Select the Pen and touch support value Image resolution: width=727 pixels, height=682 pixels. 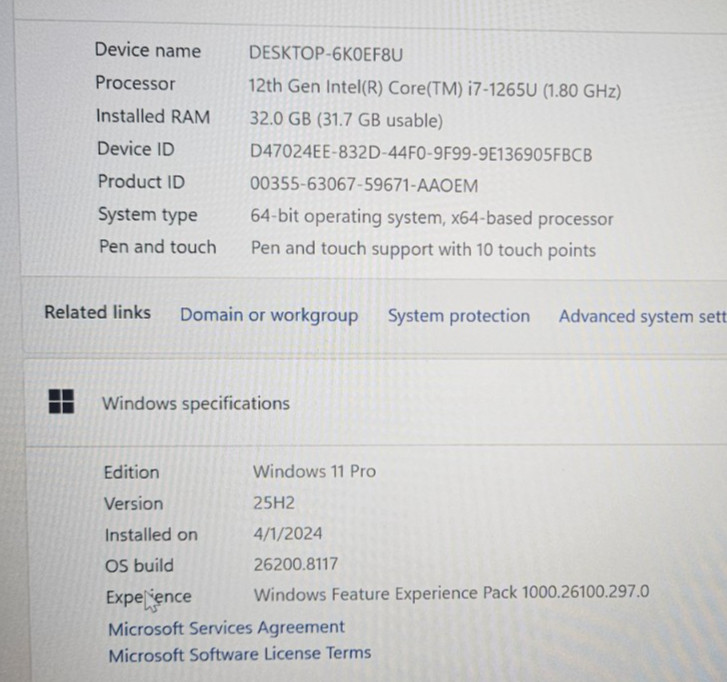coord(423,249)
